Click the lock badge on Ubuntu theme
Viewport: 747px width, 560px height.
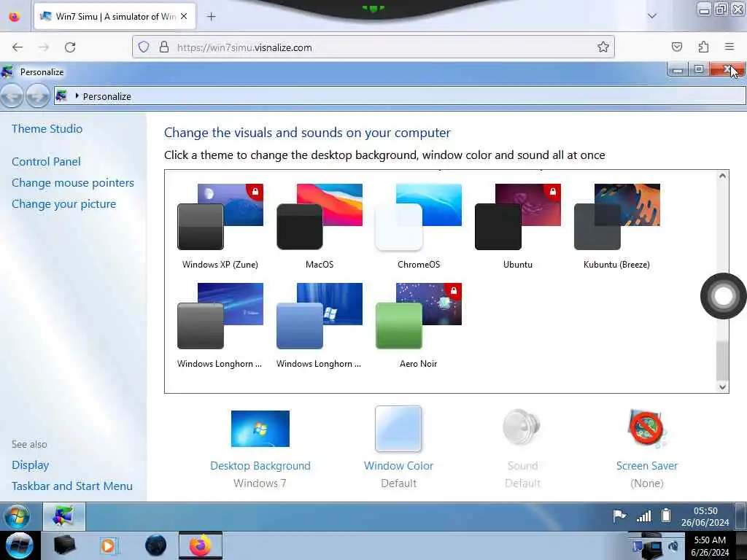click(553, 192)
